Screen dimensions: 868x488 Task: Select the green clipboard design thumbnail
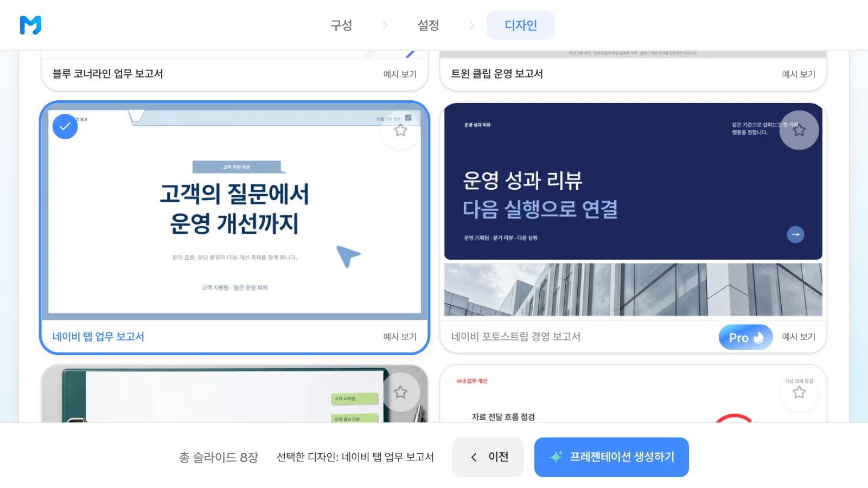[x=234, y=394]
